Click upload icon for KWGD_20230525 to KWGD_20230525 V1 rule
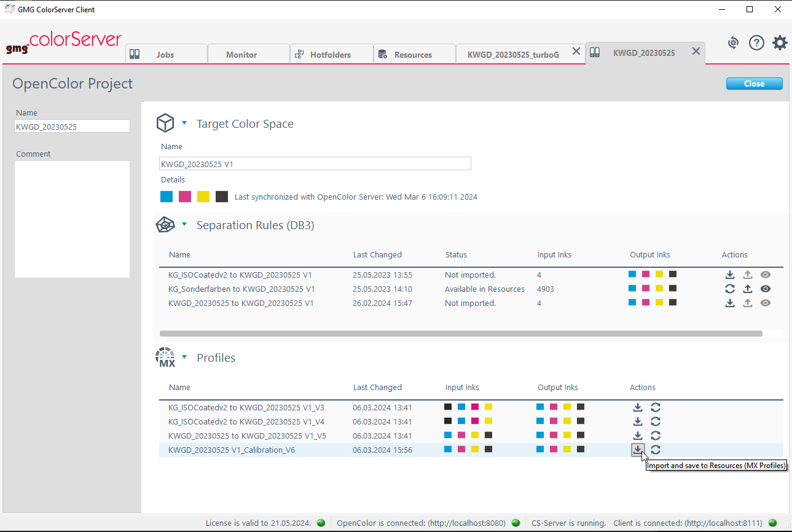This screenshot has width=792, height=532. tap(748, 303)
